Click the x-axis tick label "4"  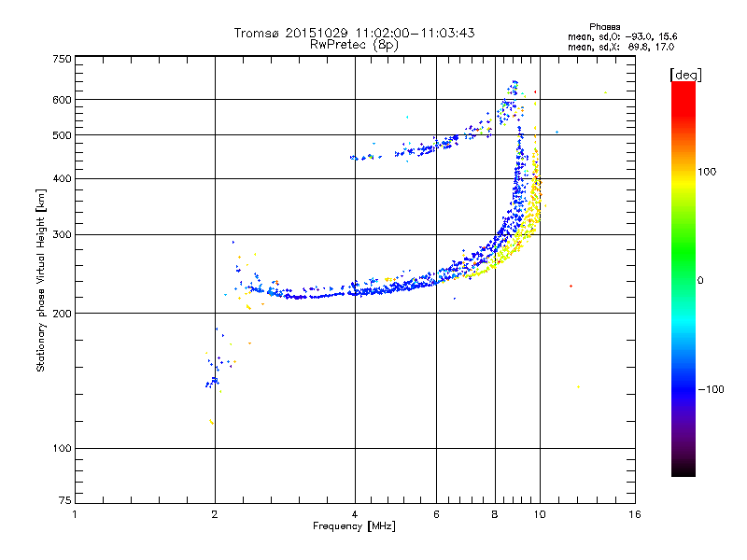355,514
